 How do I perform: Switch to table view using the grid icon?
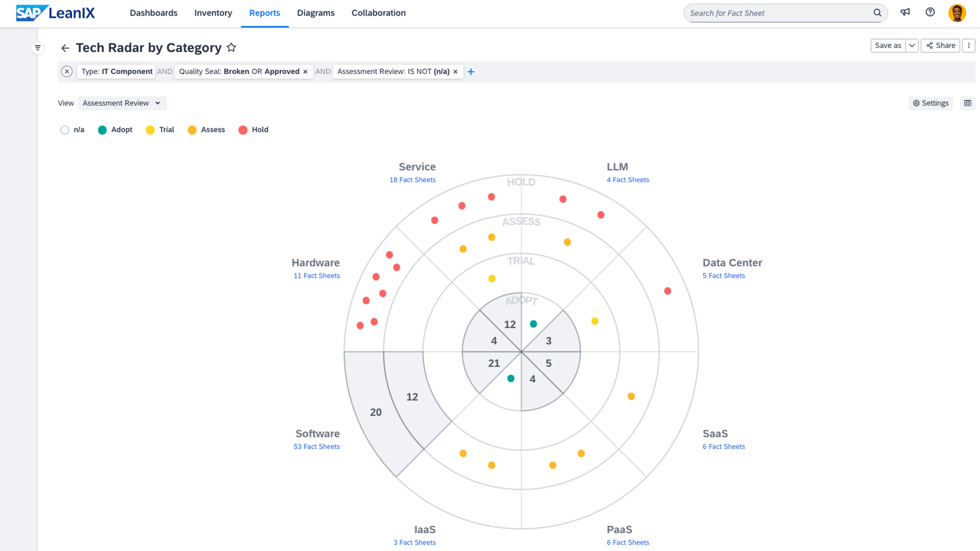tap(967, 103)
